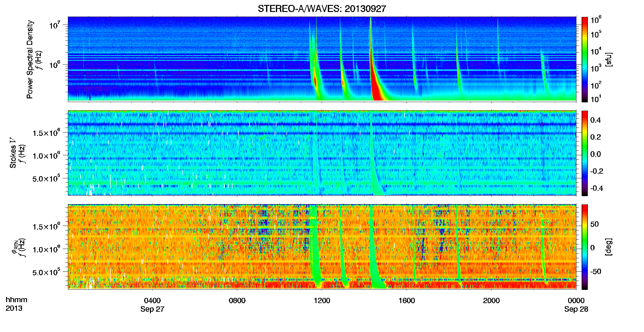Select the 10^5 label on the sfu color bar

tap(596, 34)
